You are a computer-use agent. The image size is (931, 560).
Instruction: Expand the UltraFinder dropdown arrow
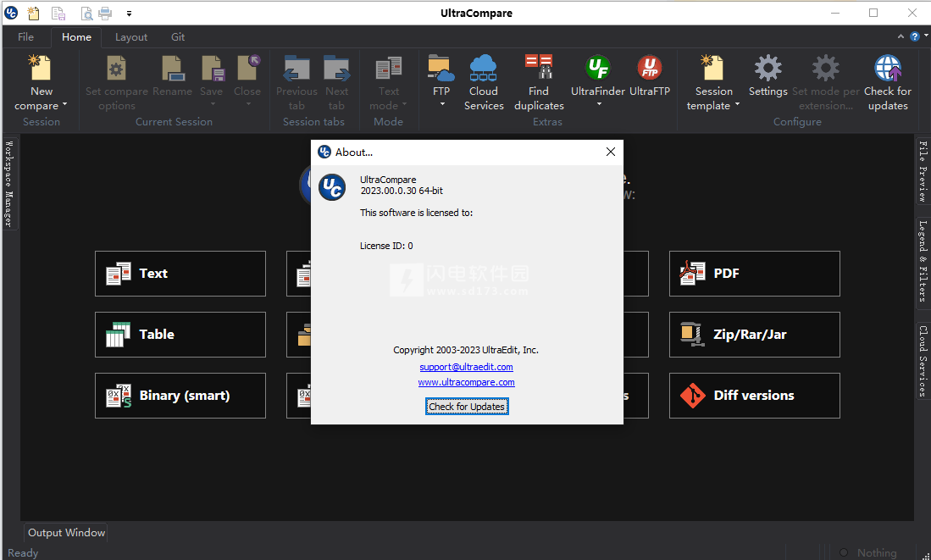[599, 104]
